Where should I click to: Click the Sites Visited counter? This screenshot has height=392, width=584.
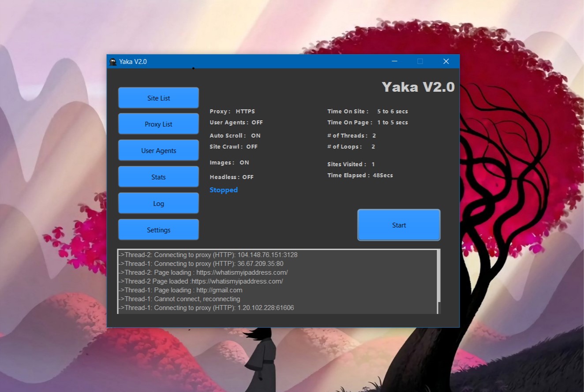[x=351, y=164]
